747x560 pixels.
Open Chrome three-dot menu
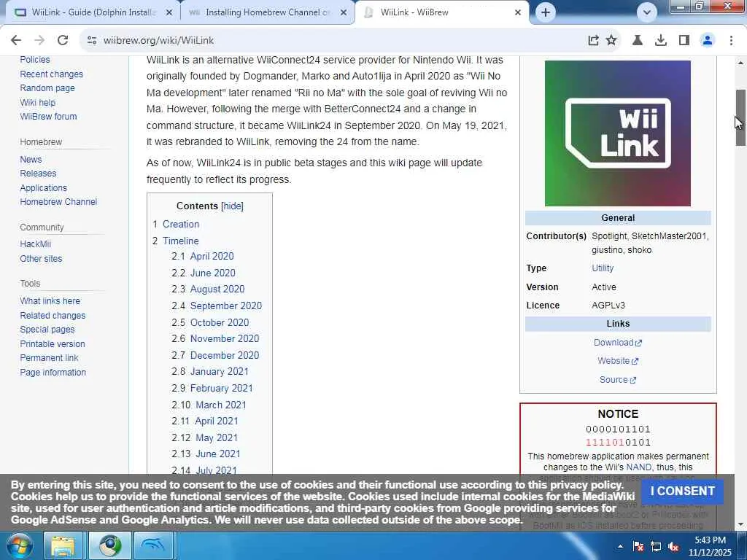point(731,41)
